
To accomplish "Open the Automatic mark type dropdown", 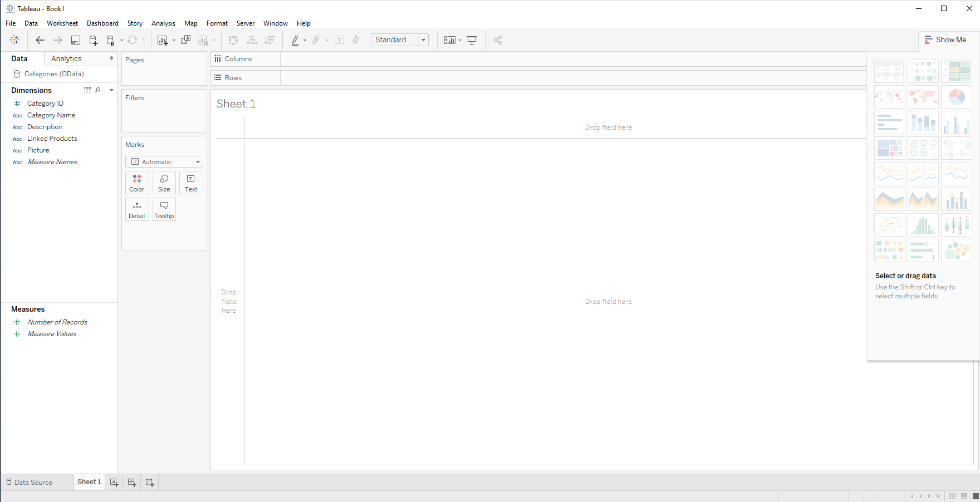I will (164, 162).
